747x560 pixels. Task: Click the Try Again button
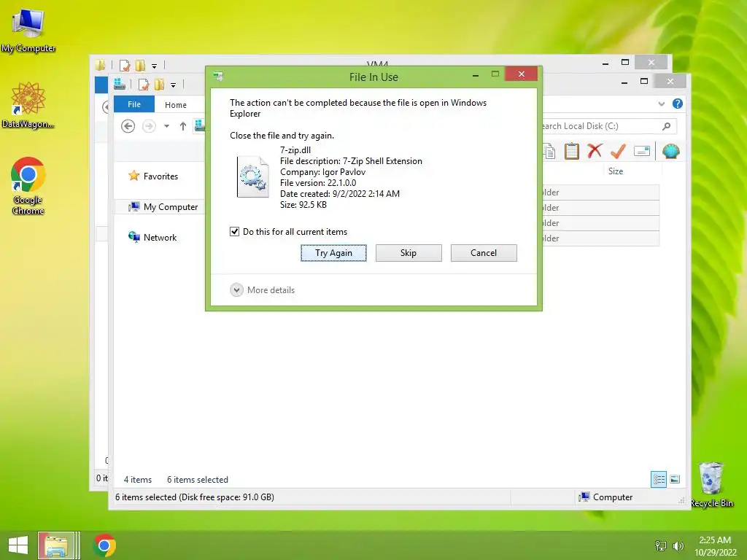point(333,253)
